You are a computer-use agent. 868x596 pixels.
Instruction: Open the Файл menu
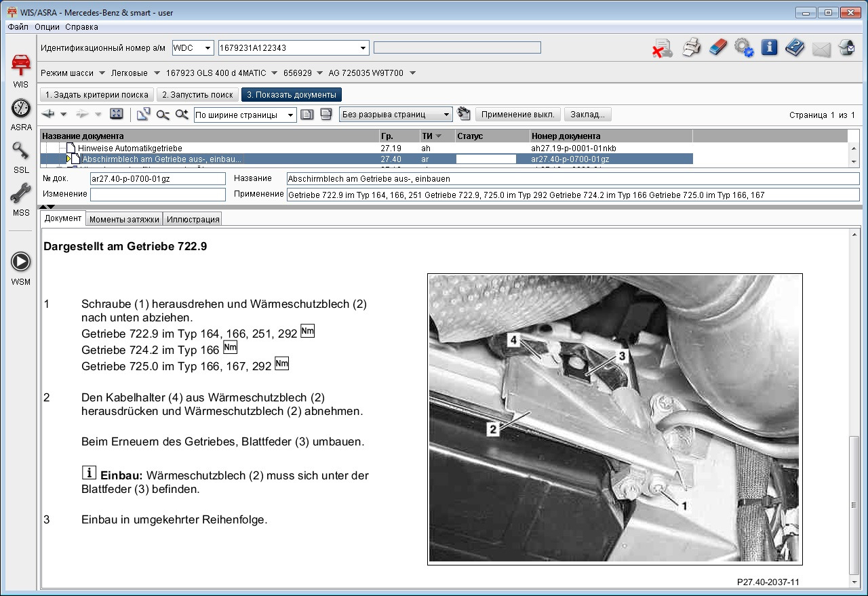18,27
